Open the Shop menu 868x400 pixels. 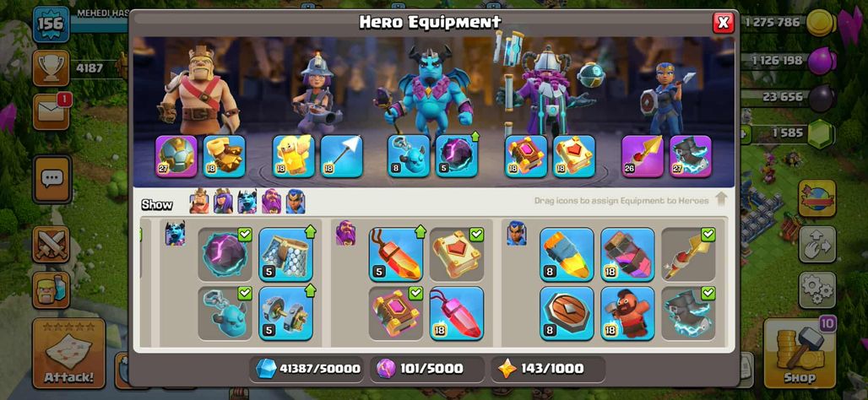pyautogui.click(x=800, y=353)
